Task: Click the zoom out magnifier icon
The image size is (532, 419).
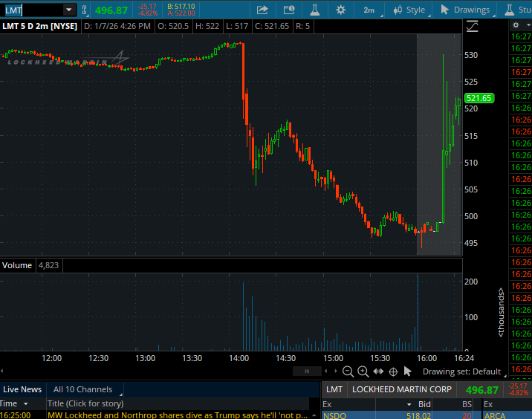Action: coord(348,371)
